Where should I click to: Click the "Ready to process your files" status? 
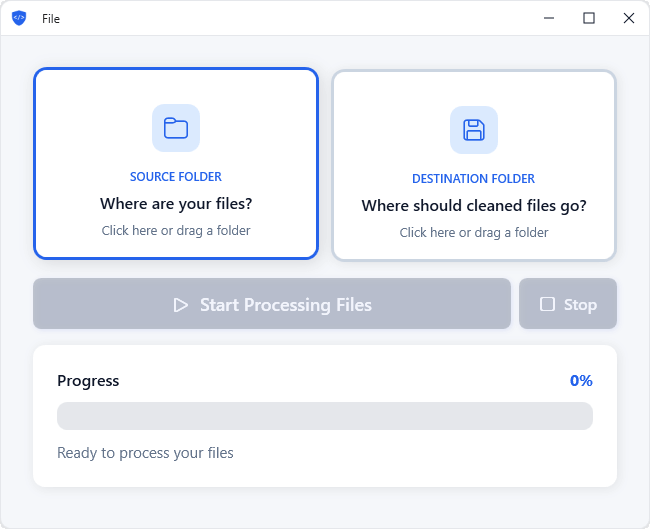point(145,453)
